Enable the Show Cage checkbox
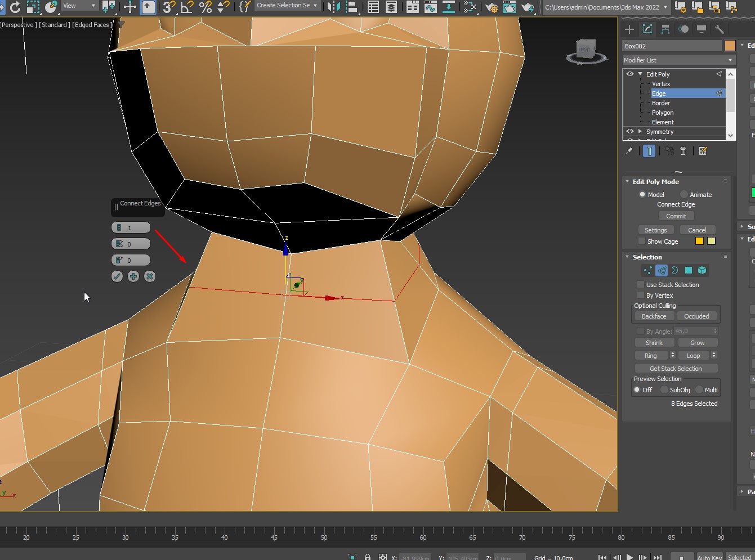The image size is (755, 560). tap(641, 241)
